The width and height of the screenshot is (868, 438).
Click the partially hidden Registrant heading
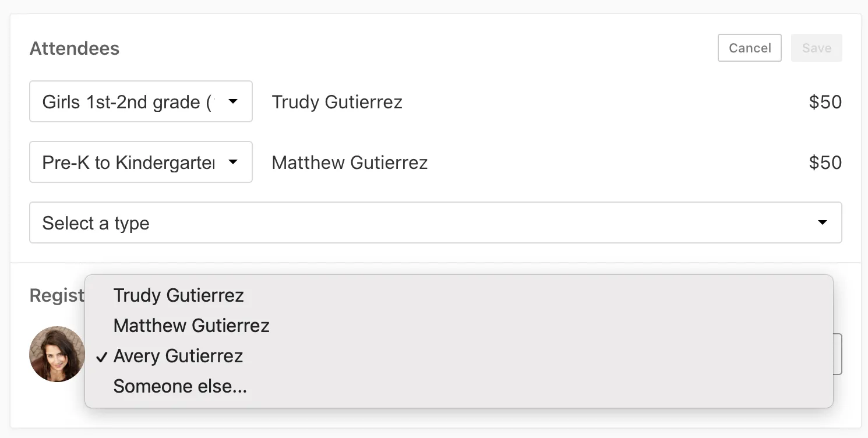(x=57, y=295)
